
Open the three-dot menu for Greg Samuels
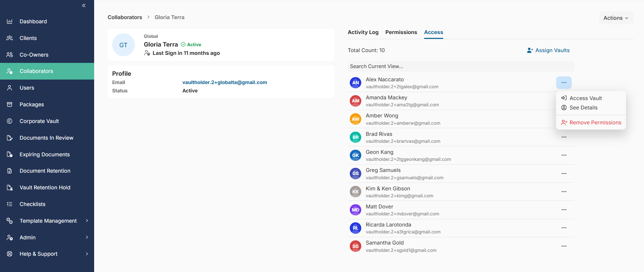(564, 174)
